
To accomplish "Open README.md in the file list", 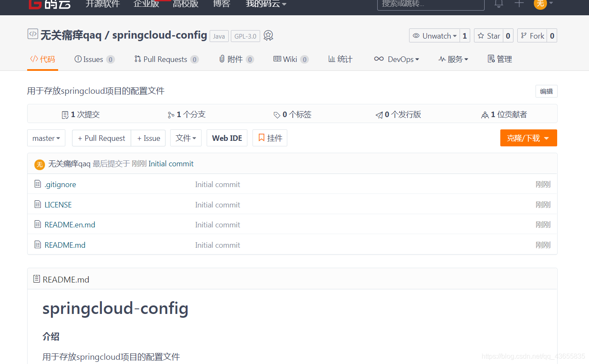I will click(x=65, y=245).
